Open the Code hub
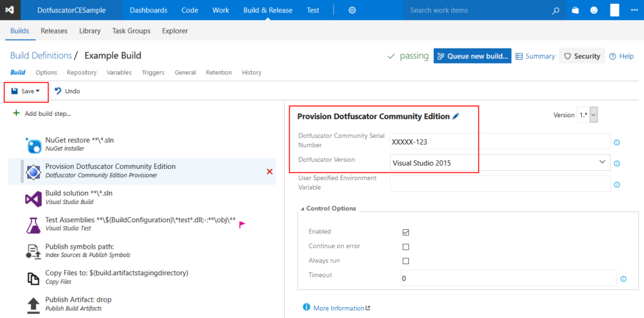The width and height of the screenshot is (644, 318). (190, 10)
